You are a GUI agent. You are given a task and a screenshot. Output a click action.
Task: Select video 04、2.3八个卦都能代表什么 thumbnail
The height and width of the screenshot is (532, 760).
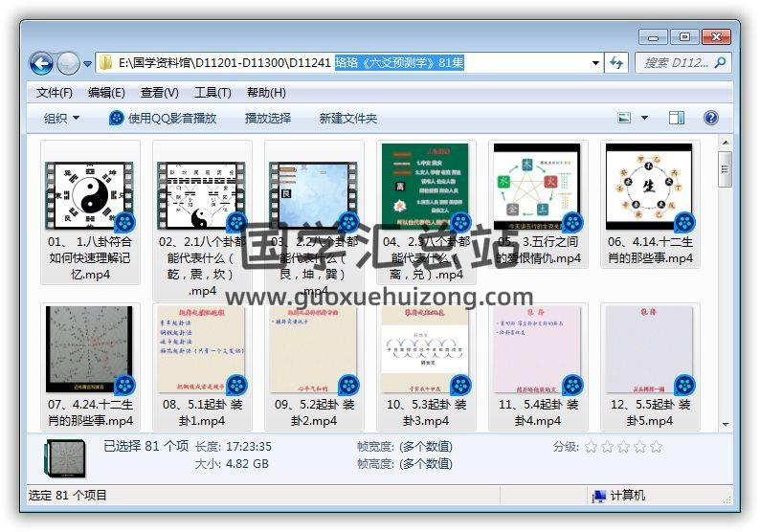click(425, 185)
